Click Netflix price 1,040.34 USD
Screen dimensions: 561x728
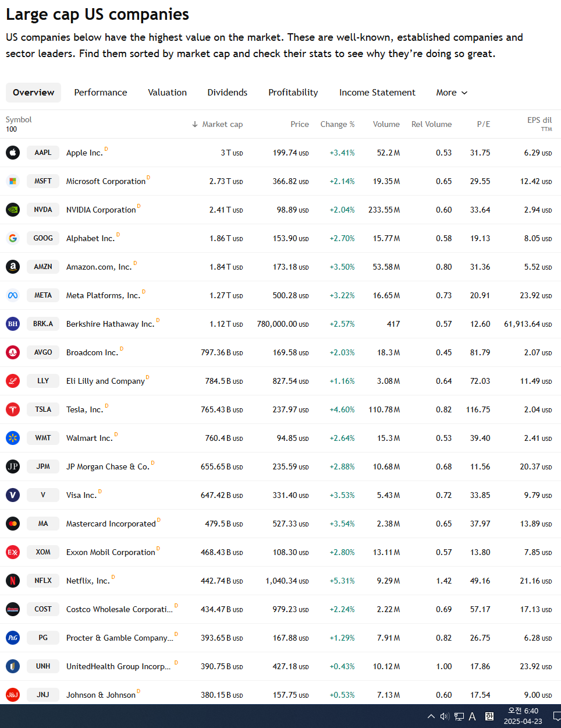287,581
